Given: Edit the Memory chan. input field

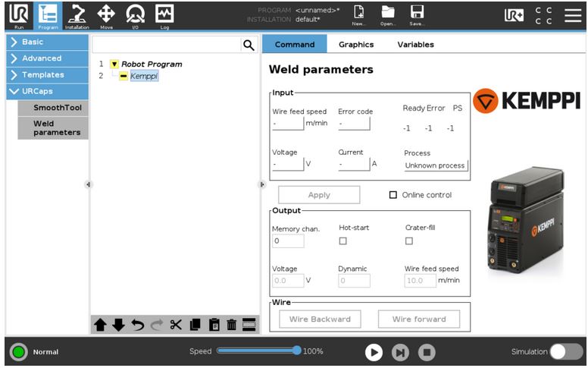Looking at the screenshot, I should tap(288, 241).
